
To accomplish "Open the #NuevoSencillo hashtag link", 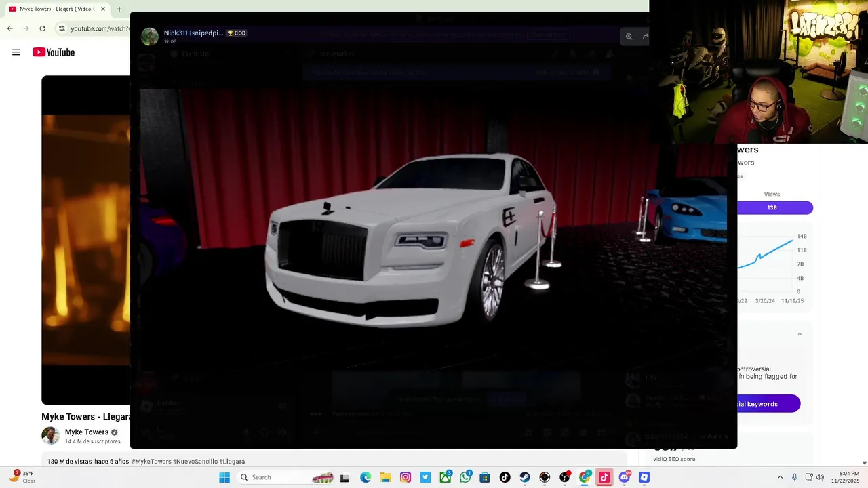I will (x=195, y=462).
